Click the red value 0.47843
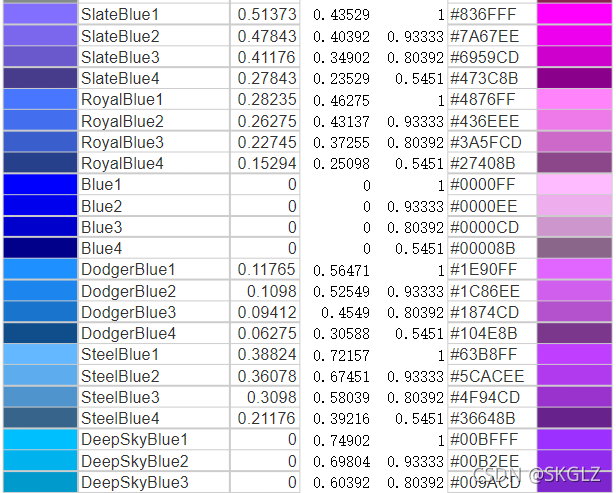The image size is (616, 493). point(267,36)
